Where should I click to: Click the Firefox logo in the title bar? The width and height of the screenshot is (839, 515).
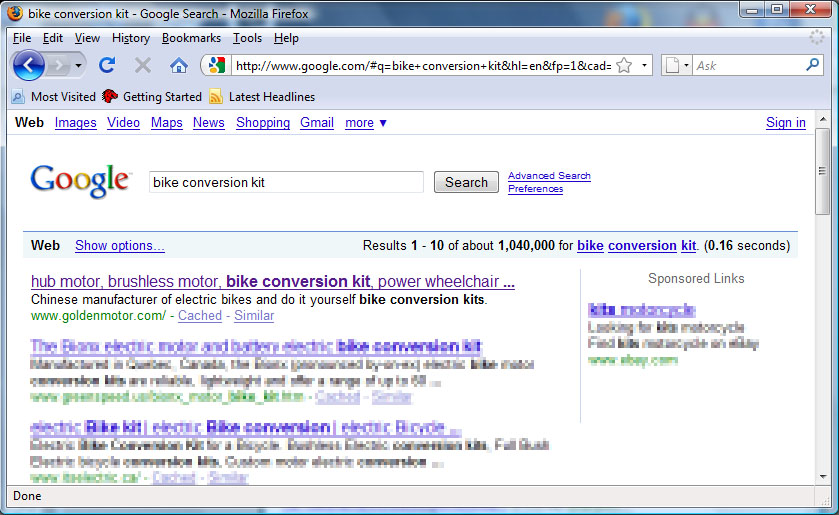[x=15, y=13]
